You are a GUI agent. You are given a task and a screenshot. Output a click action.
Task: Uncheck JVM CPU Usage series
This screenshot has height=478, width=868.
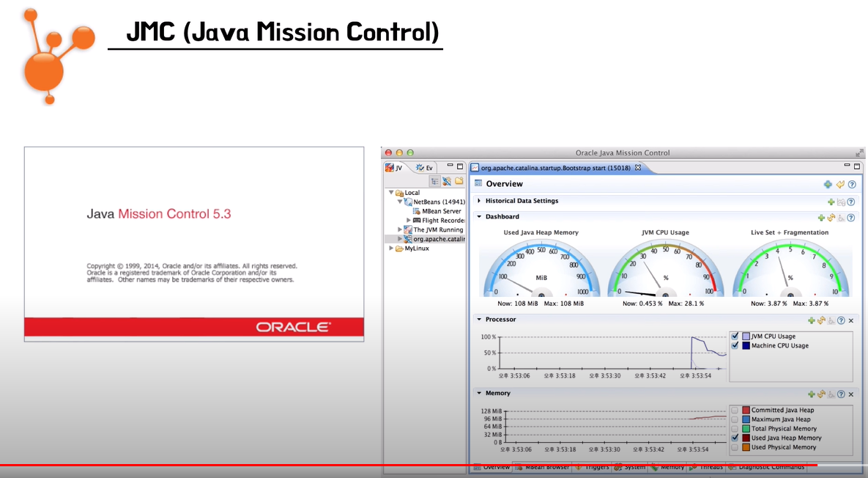point(735,336)
